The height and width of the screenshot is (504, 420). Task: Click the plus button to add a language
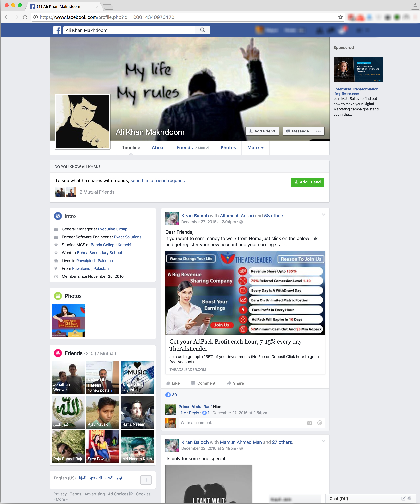pos(146,480)
